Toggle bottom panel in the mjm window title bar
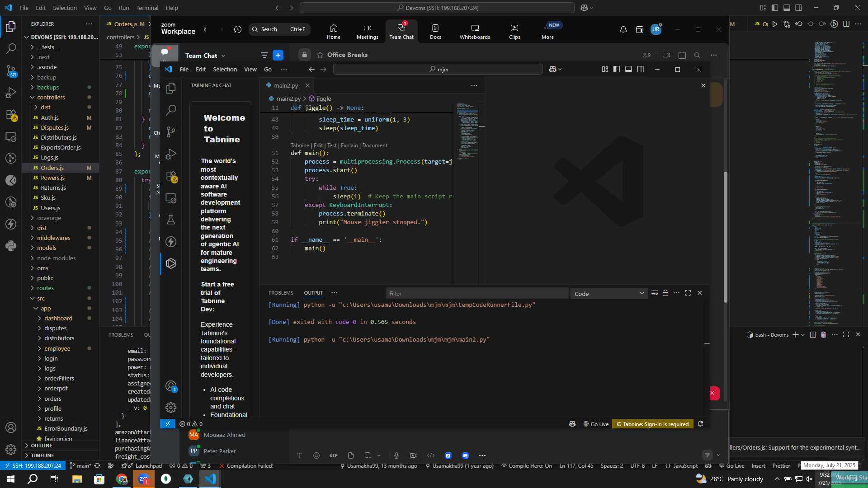The height and width of the screenshot is (488, 868). click(628, 69)
